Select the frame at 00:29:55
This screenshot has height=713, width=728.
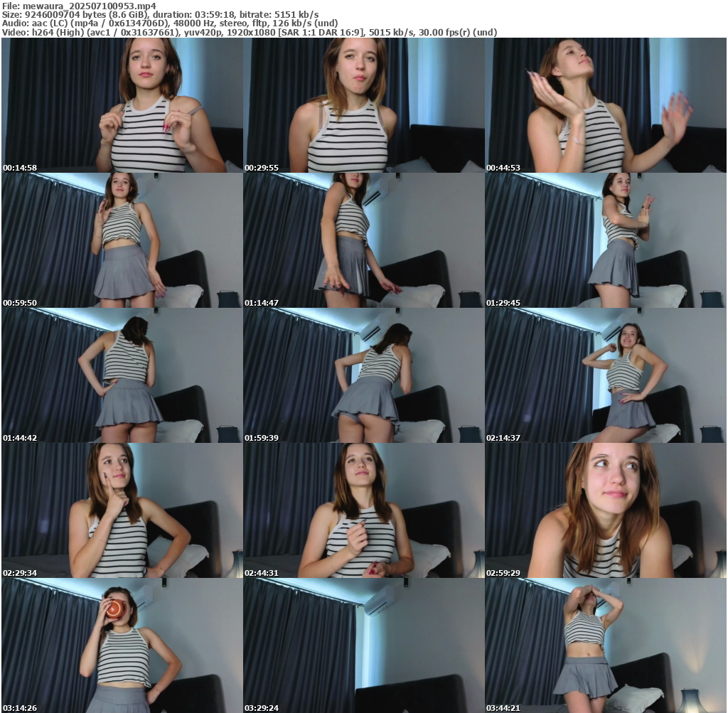(364, 105)
